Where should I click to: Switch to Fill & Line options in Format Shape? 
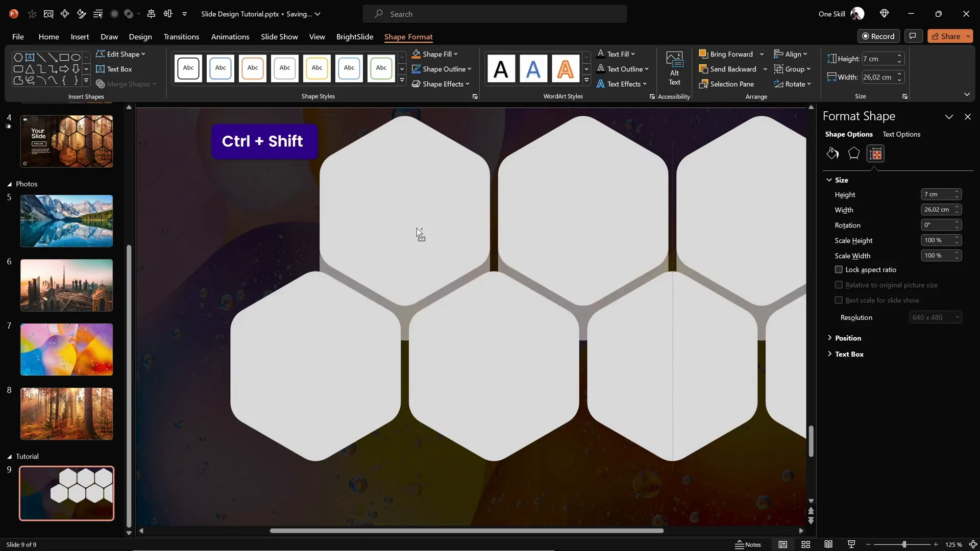click(832, 153)
